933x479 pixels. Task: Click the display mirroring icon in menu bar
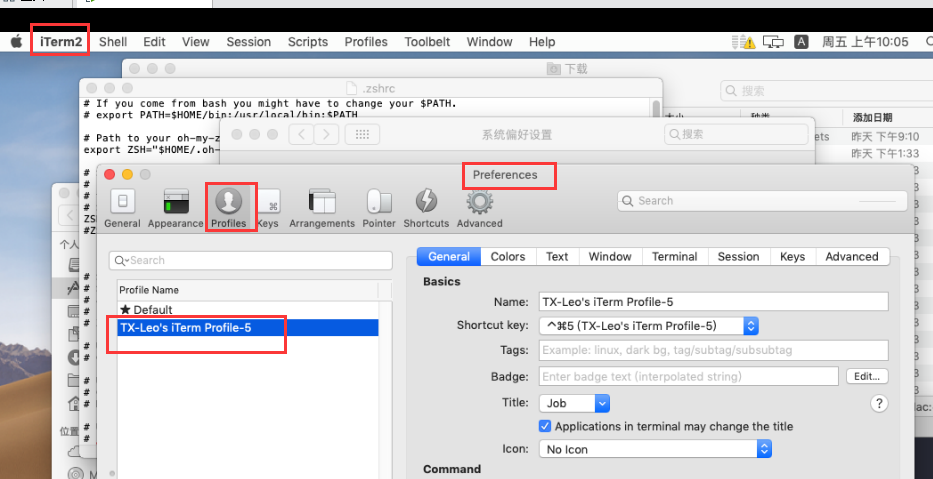774,42
